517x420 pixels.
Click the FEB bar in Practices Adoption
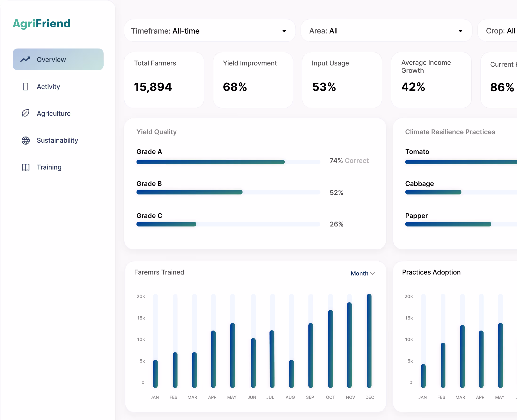(x=443, y=365)
